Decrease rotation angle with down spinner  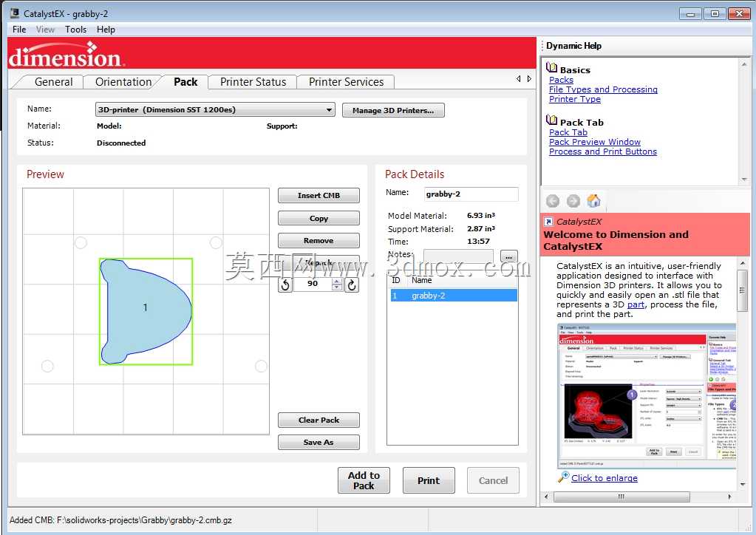point(337,287)
